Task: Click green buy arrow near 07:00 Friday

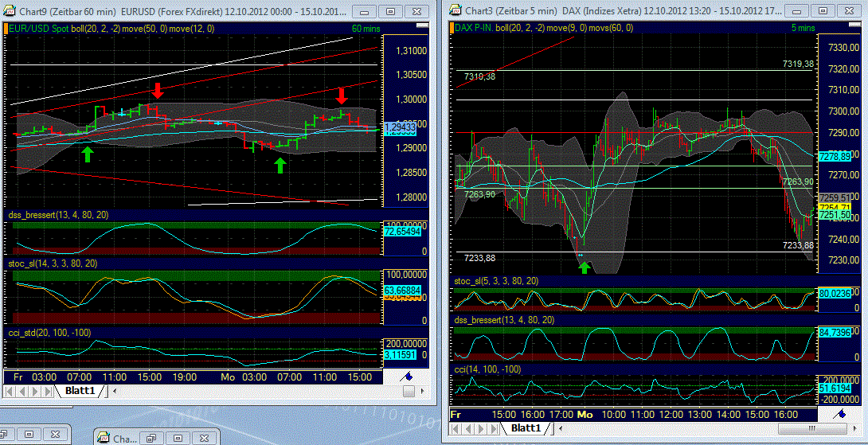Action: [87, 154]
